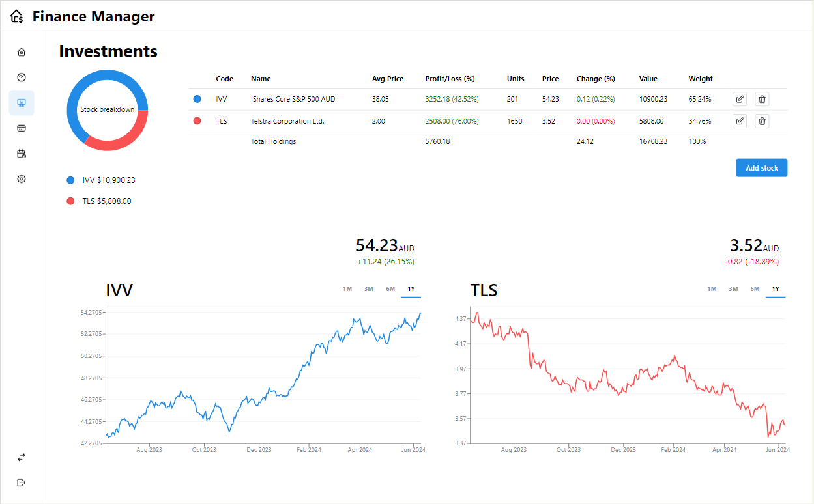Click the red TLS legend swatch
814x504 pixels.
[x=70, y=201]
